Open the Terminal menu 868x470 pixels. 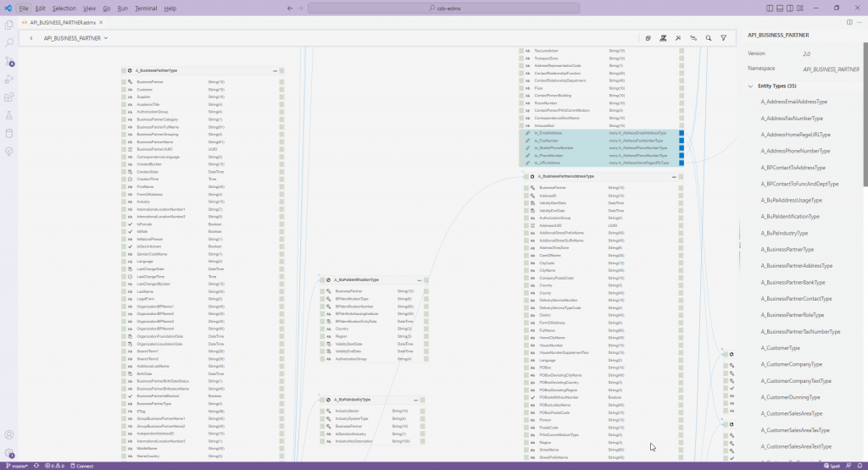coord(146,8)
